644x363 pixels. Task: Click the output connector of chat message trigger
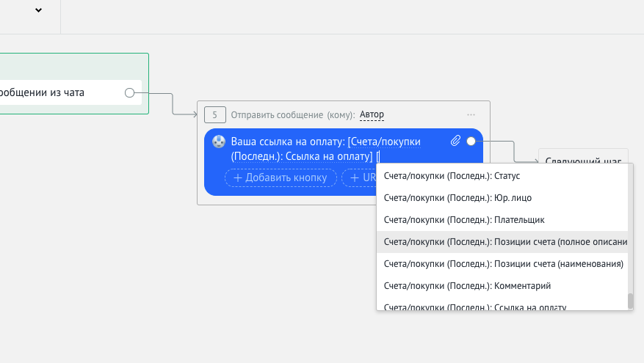pyautogui.click(x=129, y=92)
